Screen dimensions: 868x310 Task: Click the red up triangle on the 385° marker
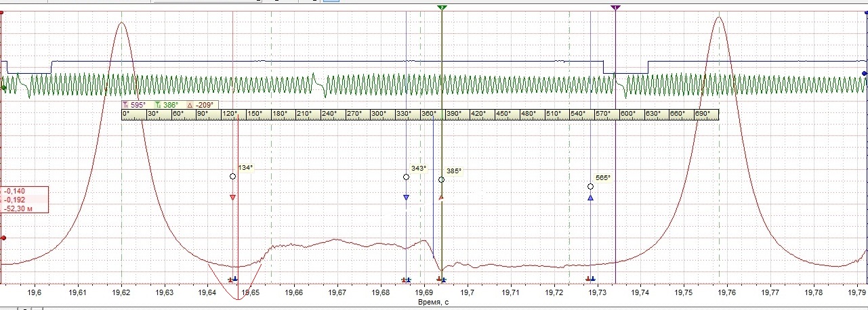pos(441,198)
